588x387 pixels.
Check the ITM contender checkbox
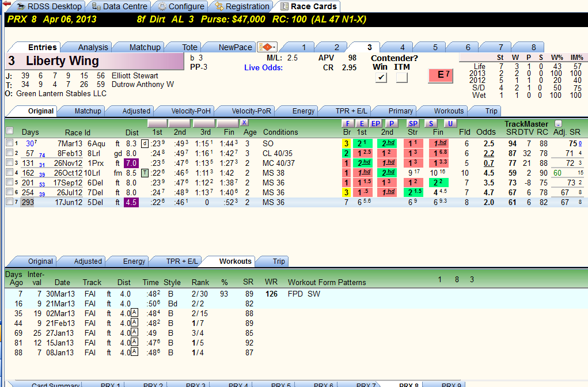(401, 77)
